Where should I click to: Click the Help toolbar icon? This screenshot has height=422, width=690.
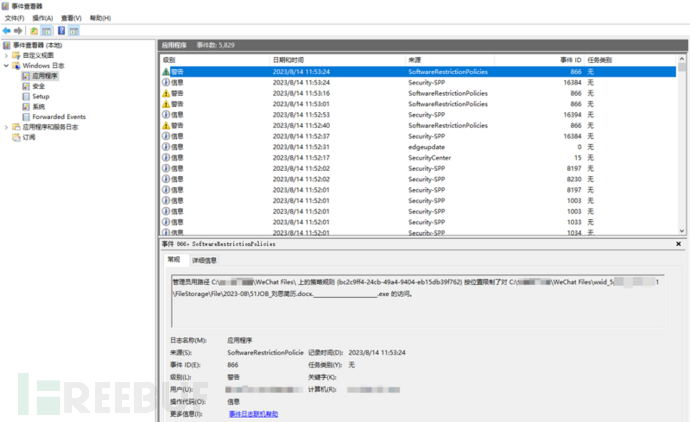click(61, 30)
